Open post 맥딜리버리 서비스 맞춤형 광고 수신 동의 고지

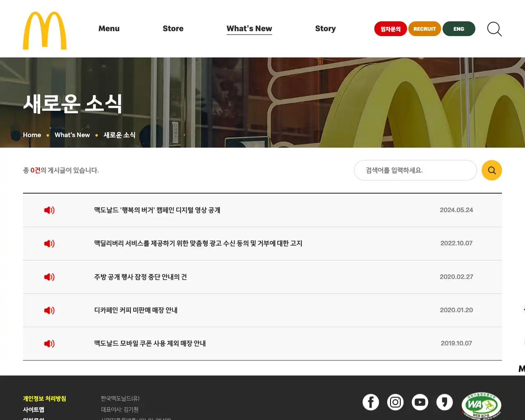tap(198, 244)
